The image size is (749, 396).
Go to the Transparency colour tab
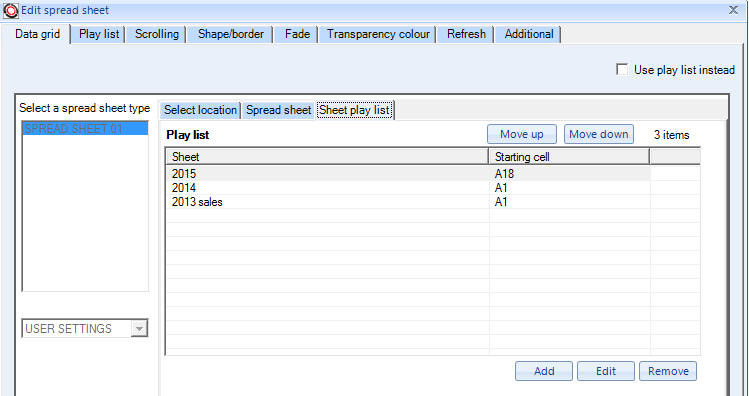click(378, 34)
